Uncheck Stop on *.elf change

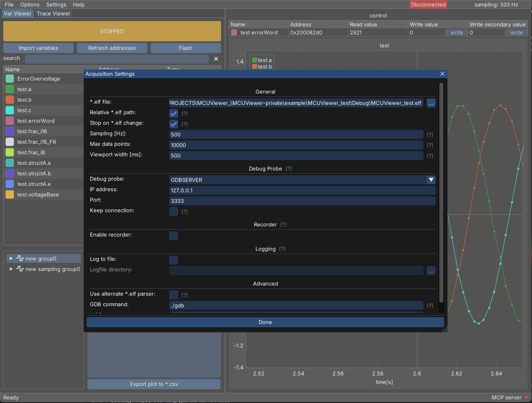coord(174,124)
